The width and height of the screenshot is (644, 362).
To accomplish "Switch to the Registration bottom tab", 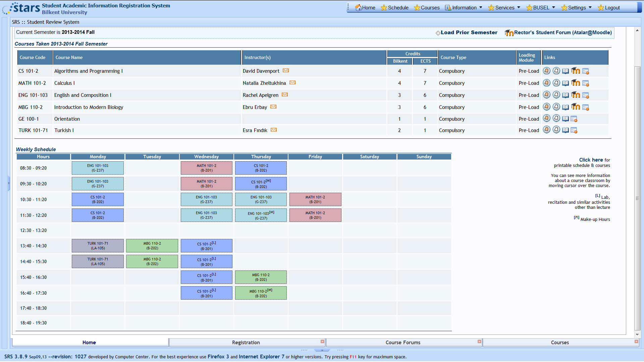I will click(x=246, y=342).
